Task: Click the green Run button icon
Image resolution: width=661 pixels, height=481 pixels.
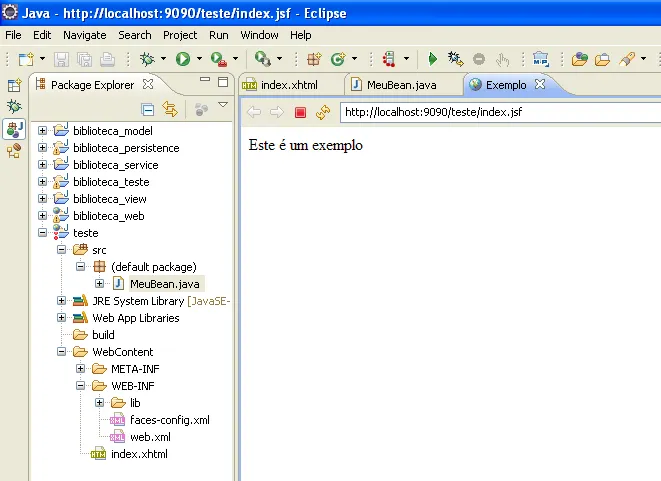Action: click(x=183, y=59)
